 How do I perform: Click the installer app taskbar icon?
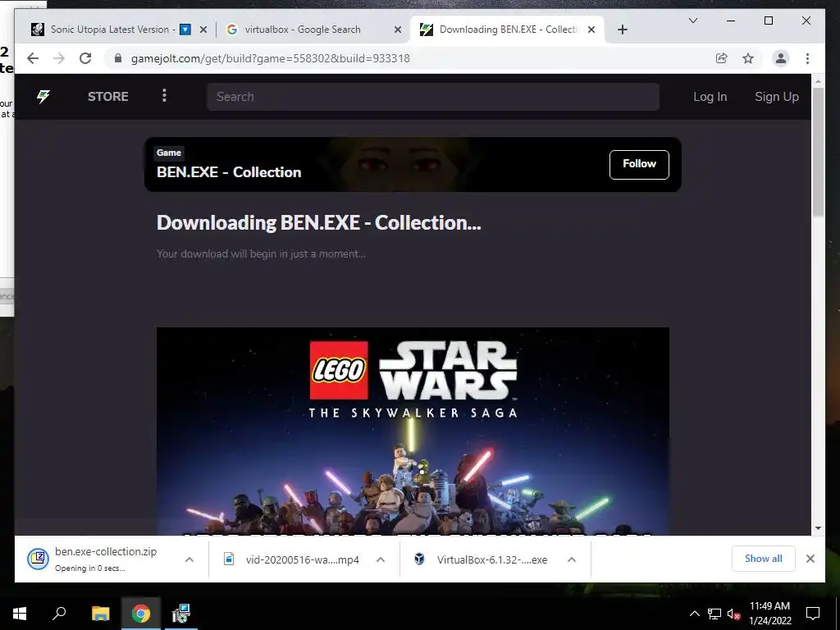pyautogui.click(x=181, y=614)
